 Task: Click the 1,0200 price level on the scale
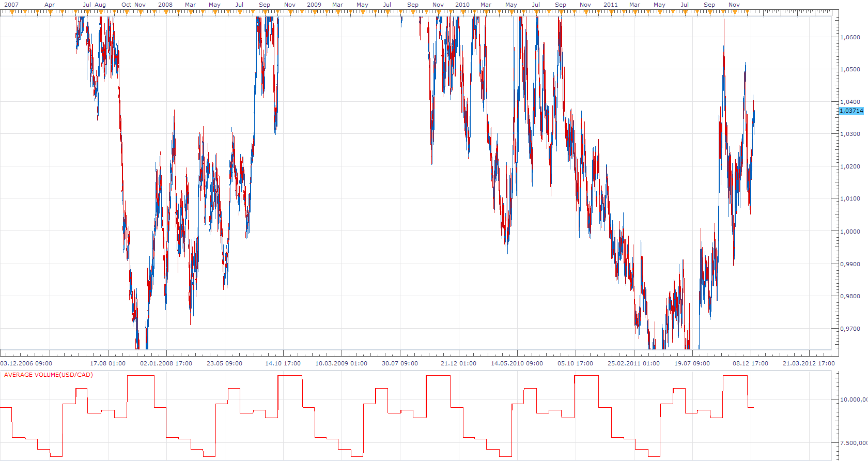coord(850,166)
